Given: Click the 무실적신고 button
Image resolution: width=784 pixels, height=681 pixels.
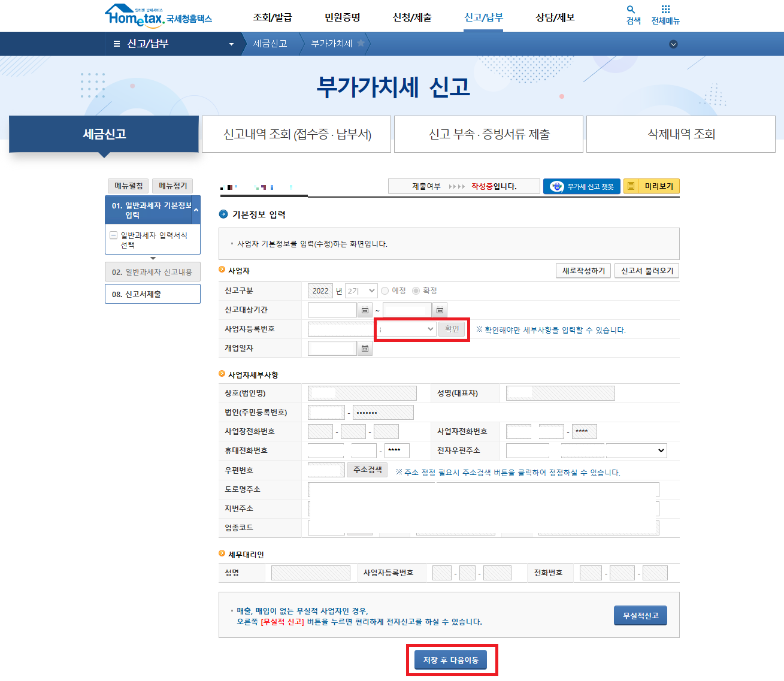Looking at the screenshot, I should (640, 615).
